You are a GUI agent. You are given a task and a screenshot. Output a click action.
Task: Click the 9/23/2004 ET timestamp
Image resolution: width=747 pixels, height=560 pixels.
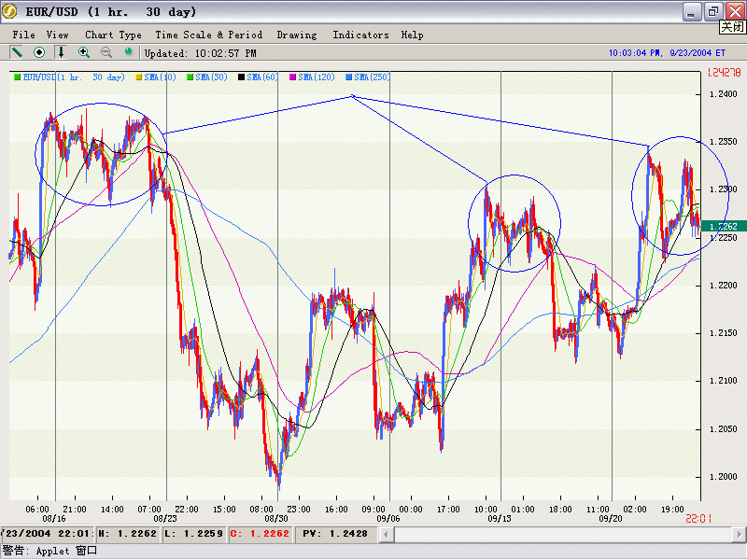[698, 53]
